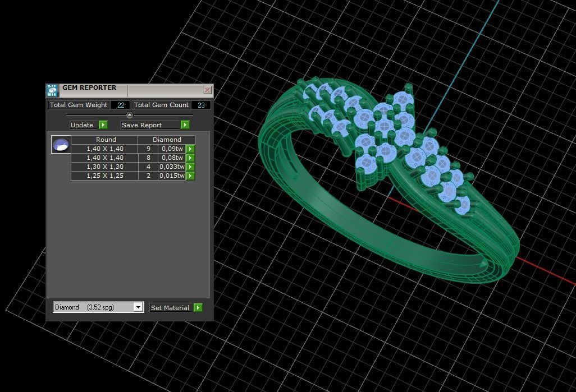Click the quantity 8 cell
The image size is (576, 392).
tap(148, 158)
